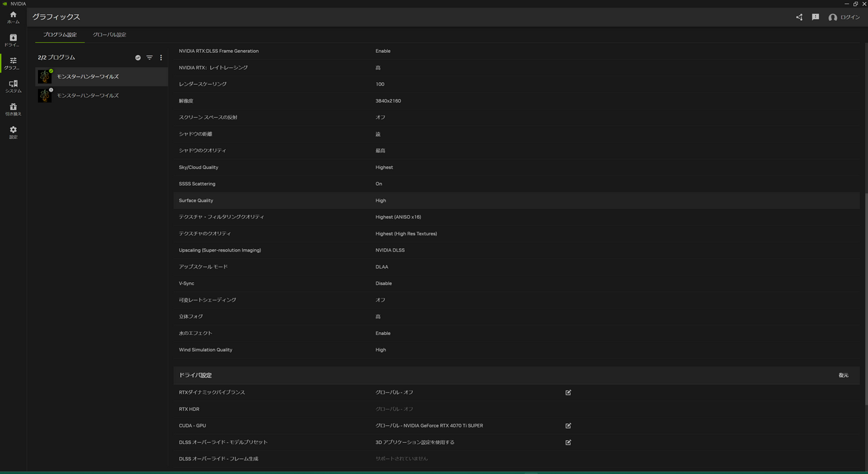Click the vertical scrollbar on settings list
Viewport: 868px width, 474px height.
[x=865, y=305]
